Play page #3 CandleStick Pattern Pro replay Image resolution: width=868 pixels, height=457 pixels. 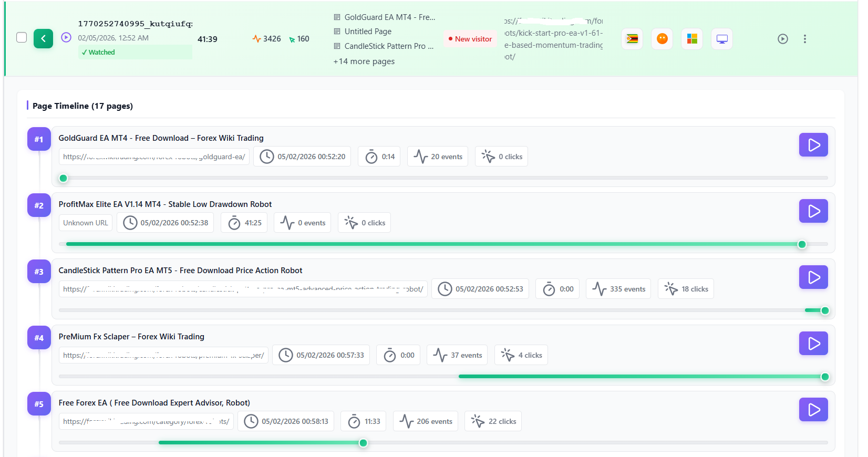[813, 277]
